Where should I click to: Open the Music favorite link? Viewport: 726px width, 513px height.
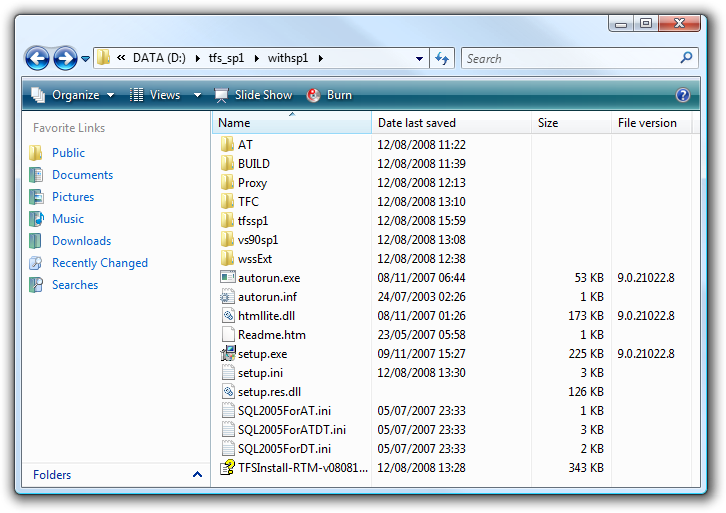[x=68, y=219]
